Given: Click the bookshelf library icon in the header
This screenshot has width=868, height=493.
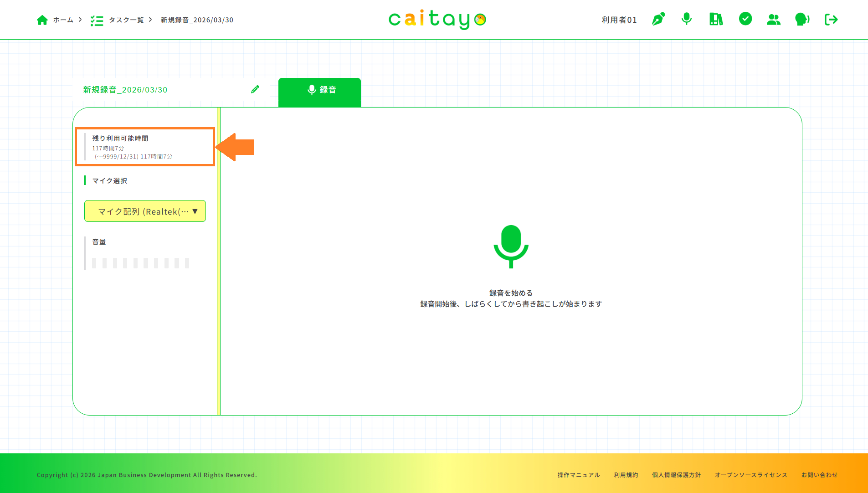Looking at the screenshot, I should [x=715, y=19].
